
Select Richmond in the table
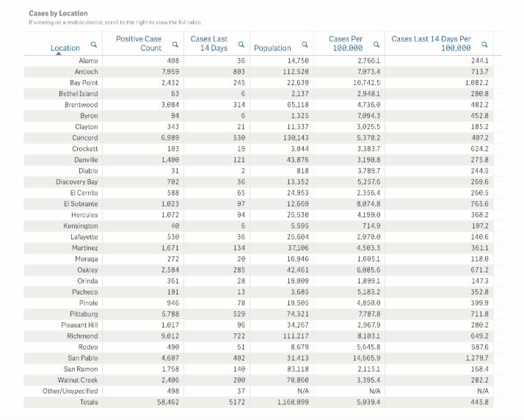[x=83, y=336]
